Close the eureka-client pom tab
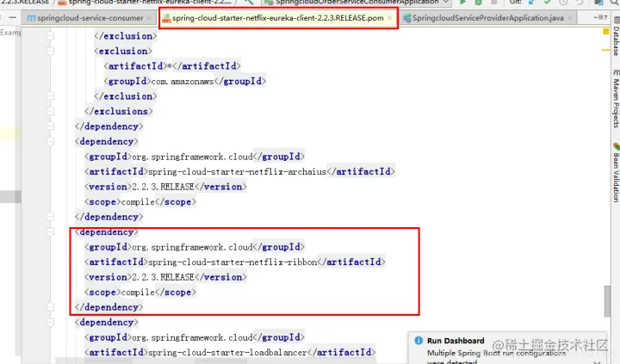Screen dimensions: 620x364 (x=389, y=18)
